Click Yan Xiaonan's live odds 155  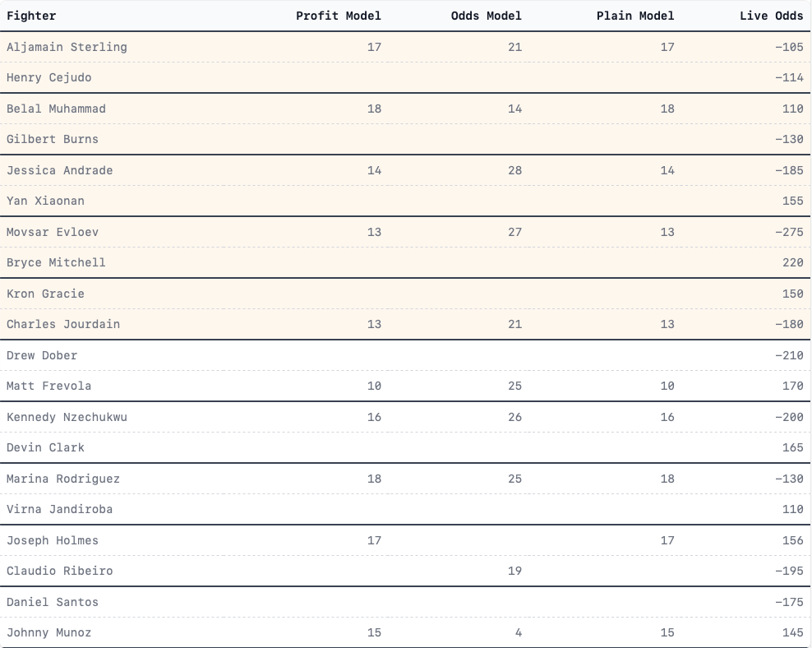pos(793,201)
